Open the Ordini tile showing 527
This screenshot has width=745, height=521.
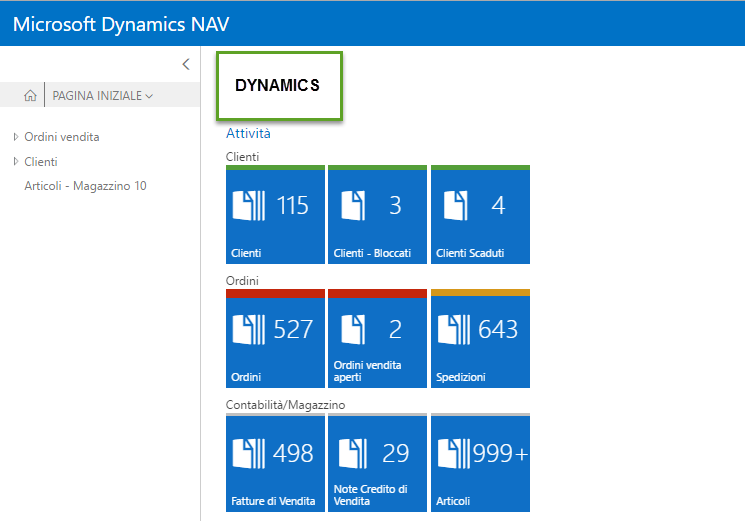pyautogui.click(x=275, y=339)
